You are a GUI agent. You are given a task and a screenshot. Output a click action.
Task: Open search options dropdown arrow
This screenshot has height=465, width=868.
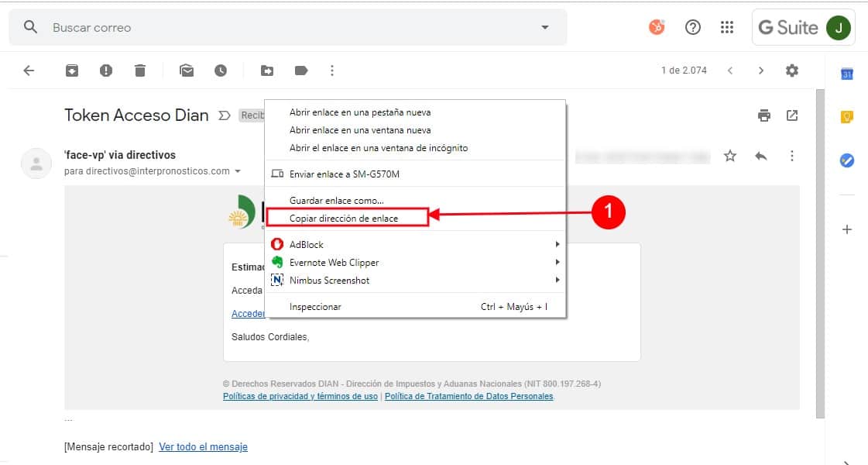pos(544,28)
